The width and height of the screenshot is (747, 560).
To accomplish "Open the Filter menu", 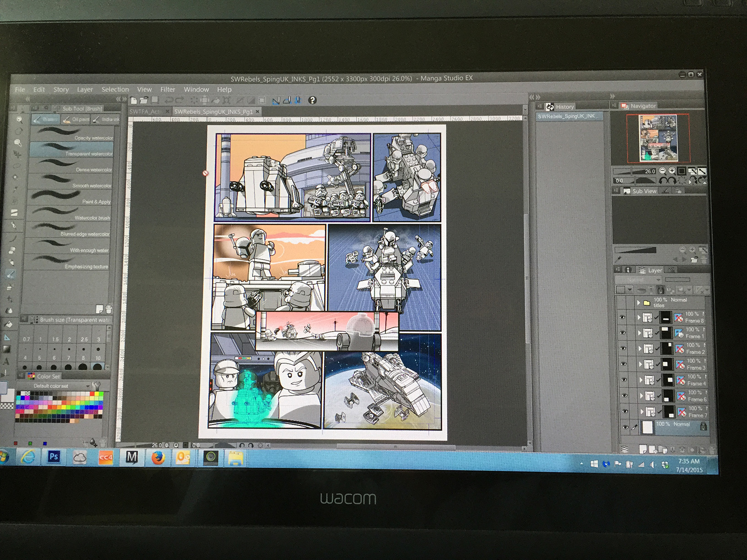I will pos(168,90).
